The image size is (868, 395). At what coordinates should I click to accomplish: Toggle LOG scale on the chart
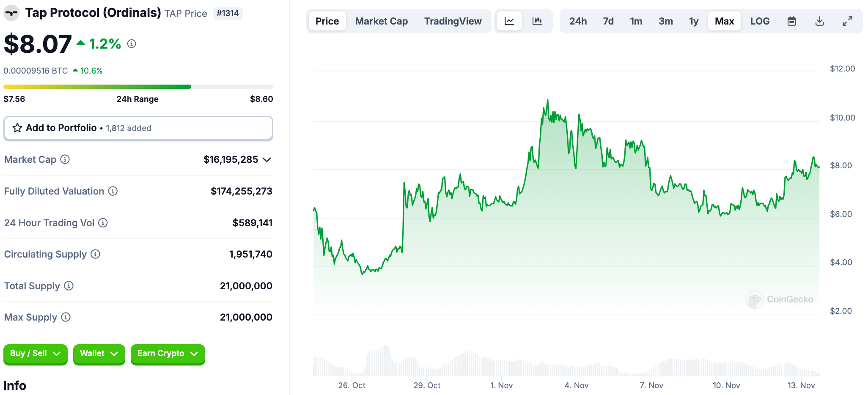click(760, 21)
